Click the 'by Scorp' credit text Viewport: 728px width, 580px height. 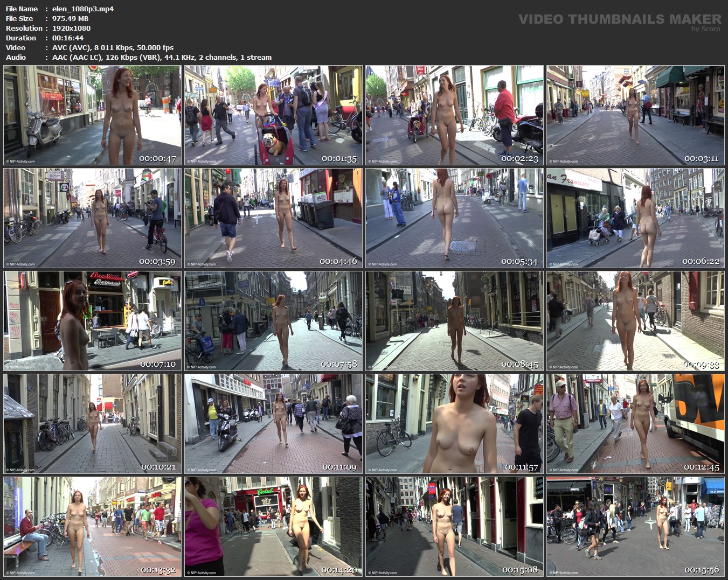(705, 29)
